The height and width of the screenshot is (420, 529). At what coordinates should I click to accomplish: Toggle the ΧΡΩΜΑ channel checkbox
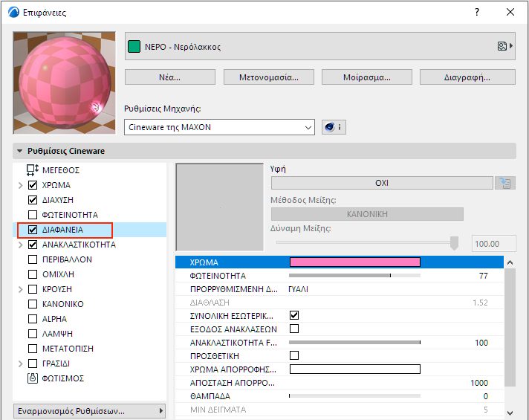33,185
